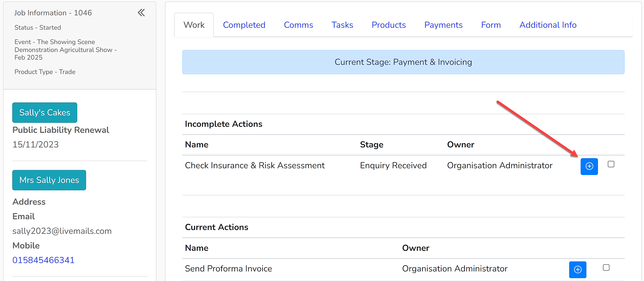Click plus icon for Check Insurance & Risk Assessment
644x281 pixels.
[x=589, y=166]
